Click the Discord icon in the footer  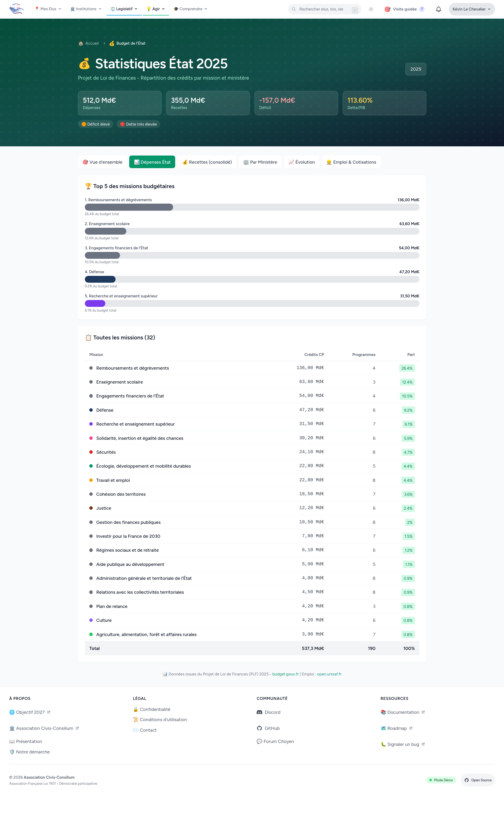(x=259, y=712)
